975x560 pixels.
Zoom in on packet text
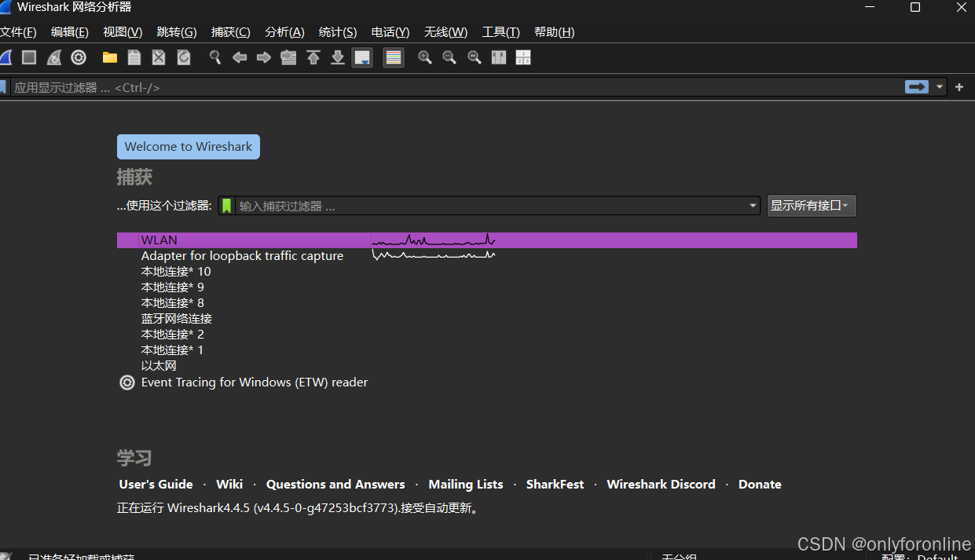click(425, 57)
